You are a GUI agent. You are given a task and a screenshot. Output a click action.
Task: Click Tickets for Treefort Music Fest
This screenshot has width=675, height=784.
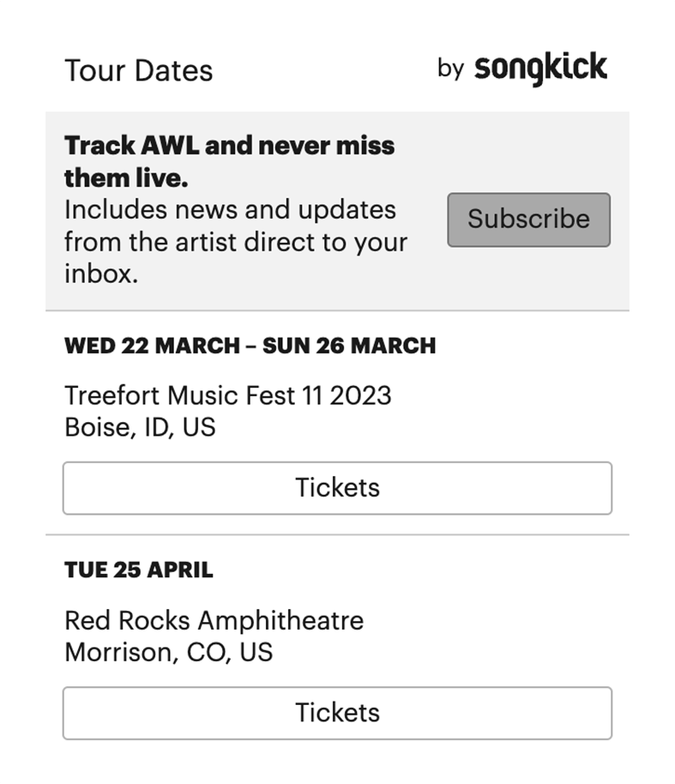click(337, 487)
